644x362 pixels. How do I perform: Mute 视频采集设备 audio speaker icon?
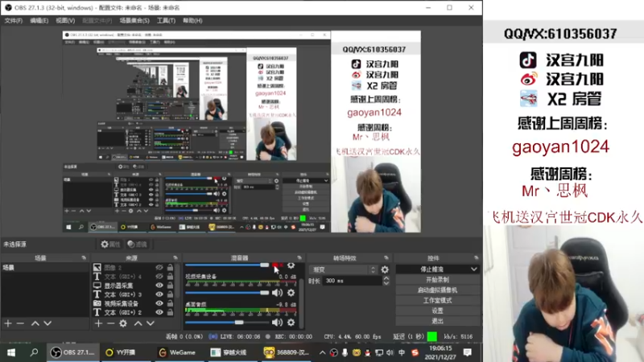tap(277, 293)
